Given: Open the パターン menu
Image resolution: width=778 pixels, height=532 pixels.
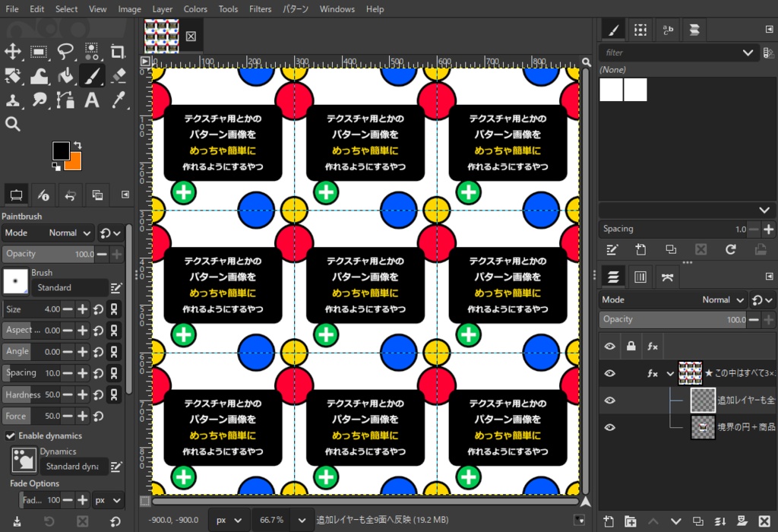Looking at the screenshot, I should (296, 9).
